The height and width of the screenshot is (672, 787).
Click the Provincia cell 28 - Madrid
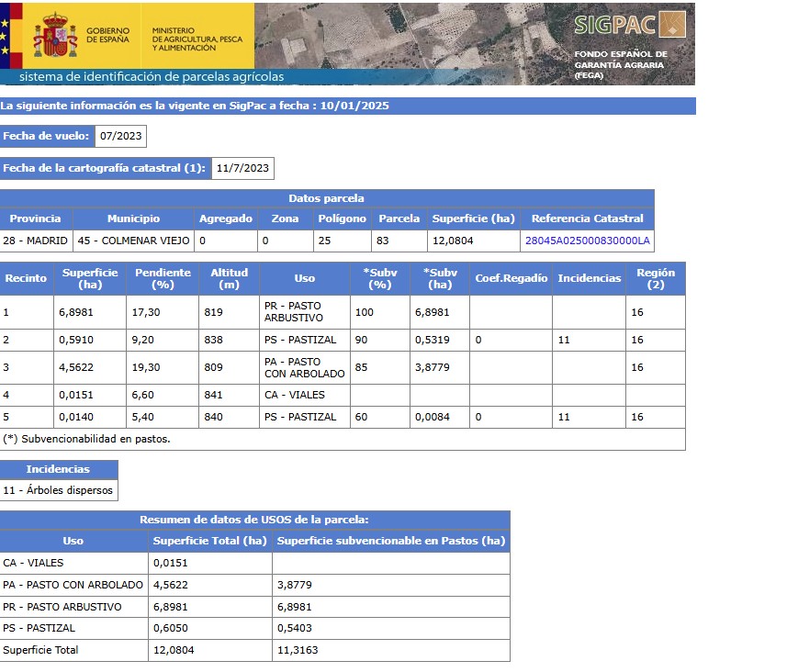[36, 241]
